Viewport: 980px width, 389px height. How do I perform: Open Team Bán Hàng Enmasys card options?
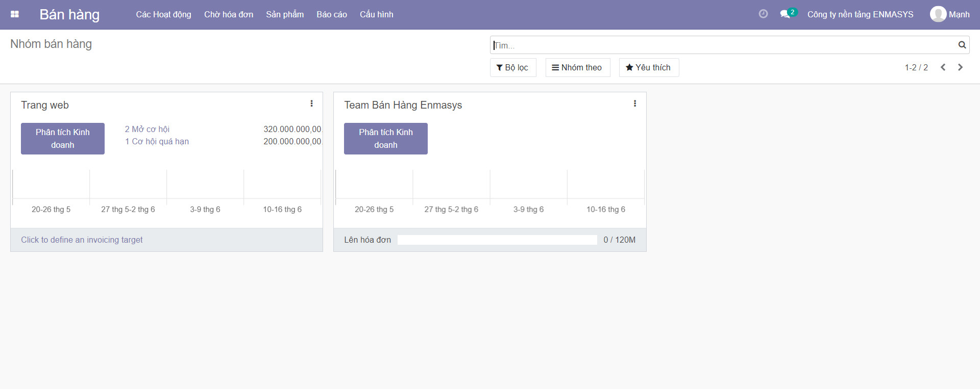click(634, 103)
